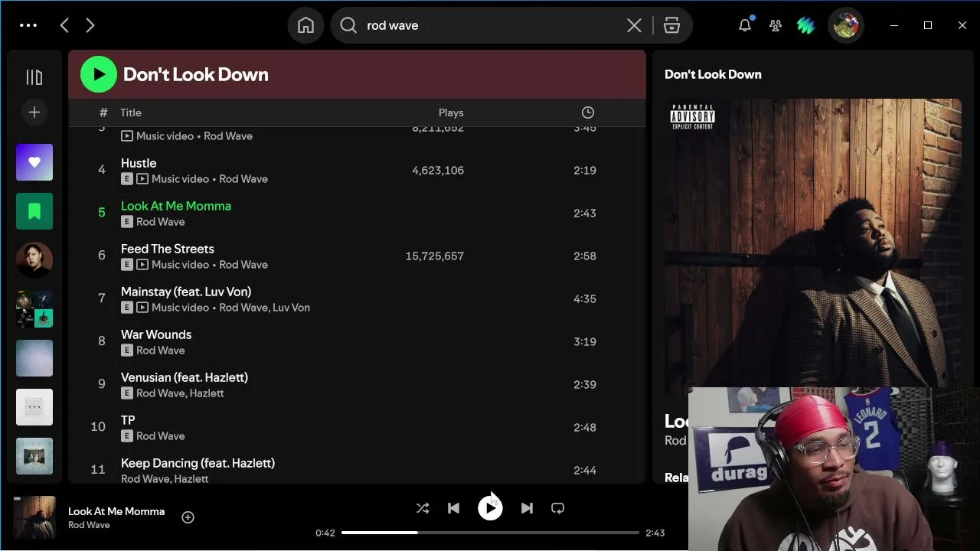This screenshot has height=551, width=980.
Task: Skip to the previous track
Action: click(453, 508)
